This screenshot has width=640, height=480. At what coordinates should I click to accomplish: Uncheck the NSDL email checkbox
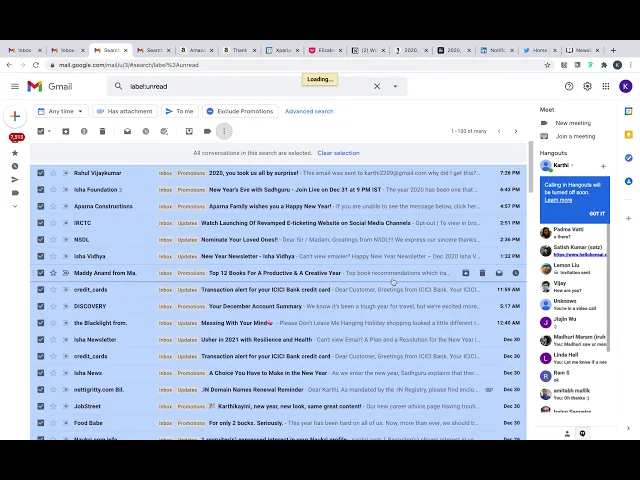(x=41, y=240)
